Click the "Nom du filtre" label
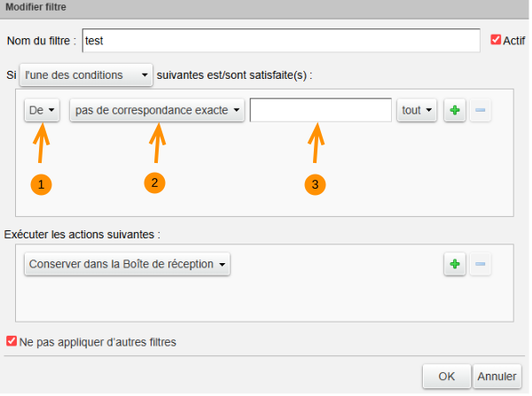 tap(41, 41)
